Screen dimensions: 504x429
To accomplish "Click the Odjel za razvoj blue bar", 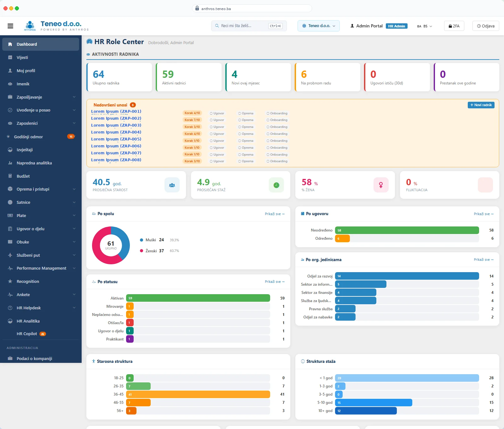I will click(407, 276).
